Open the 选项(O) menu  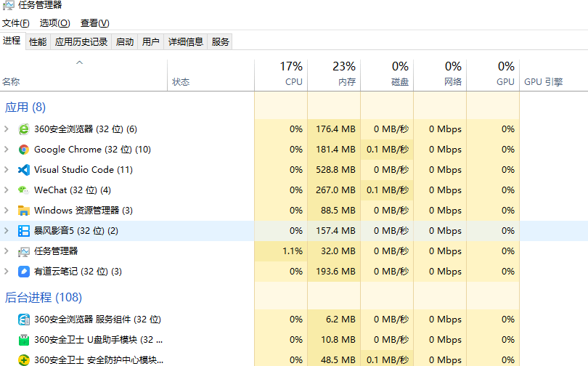point(54,23)
